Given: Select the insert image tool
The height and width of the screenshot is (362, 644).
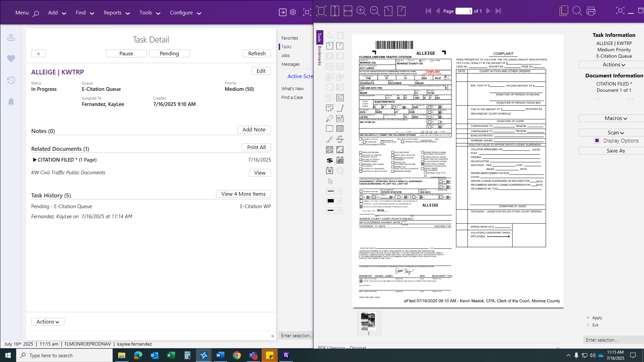Looking at the screenshot, I should click(x=340, y=150).
